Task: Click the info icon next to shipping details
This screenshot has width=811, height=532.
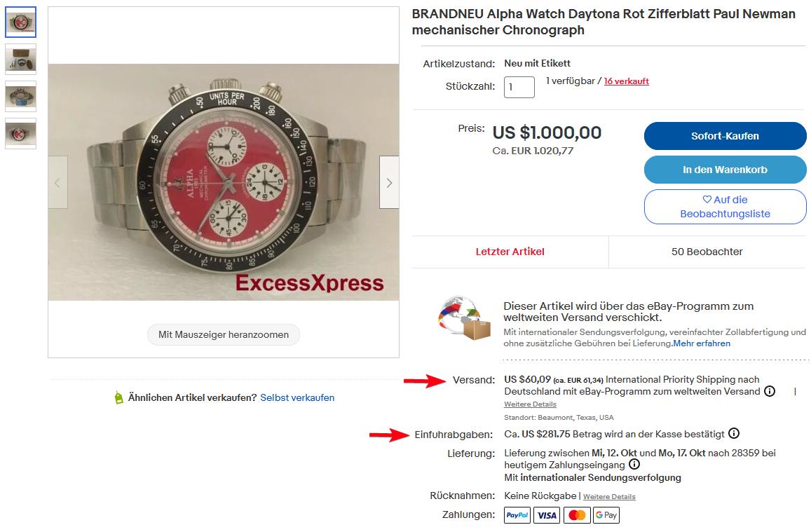Action: click(x=770, y=391)
